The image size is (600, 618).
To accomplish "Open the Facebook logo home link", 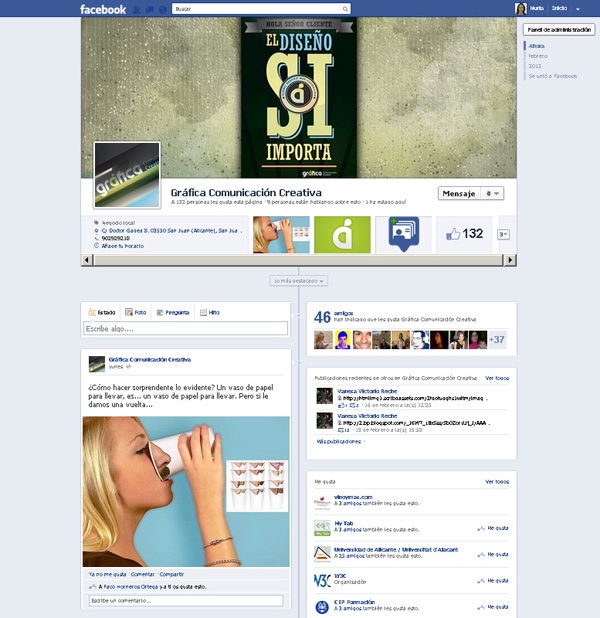I will (x=103, y=9).
